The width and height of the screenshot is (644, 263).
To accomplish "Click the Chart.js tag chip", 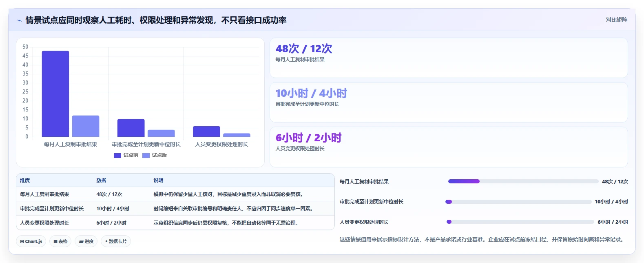I will 31,241.
